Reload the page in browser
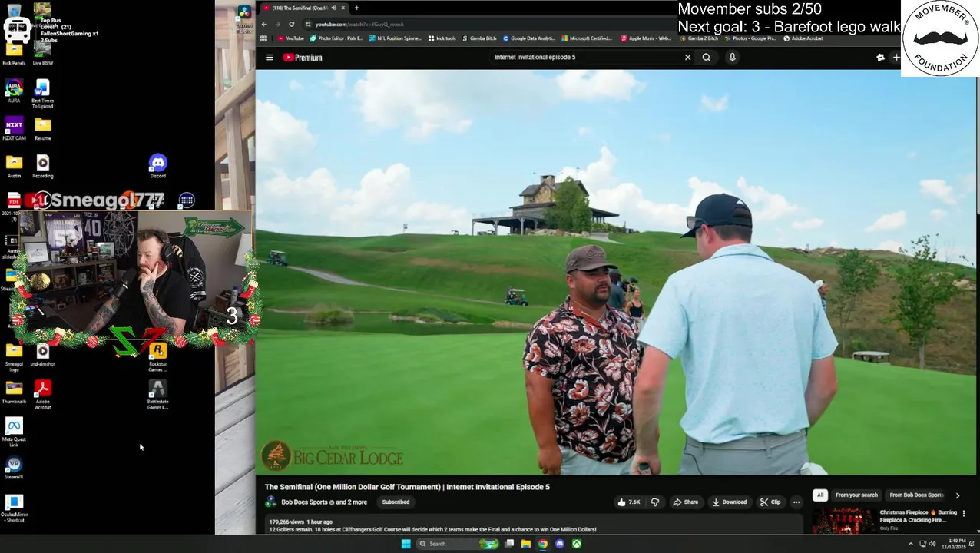The image size is (980, 553). (x=291, y=24)
